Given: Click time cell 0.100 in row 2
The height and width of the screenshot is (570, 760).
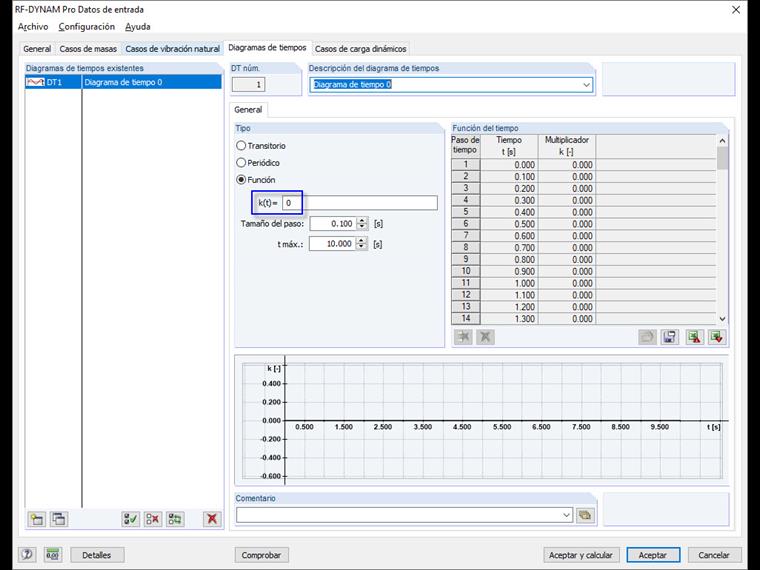Looking at the screenshot, I should [509, 177].
